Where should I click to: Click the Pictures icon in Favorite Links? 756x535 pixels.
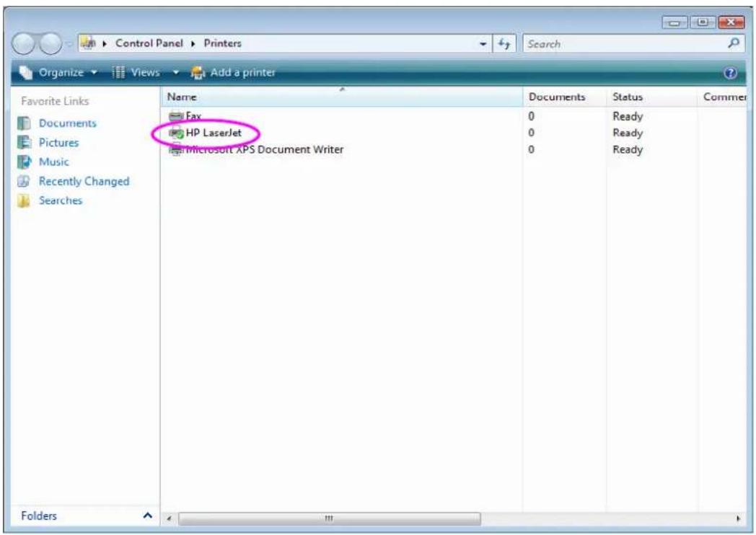[24, 143]
